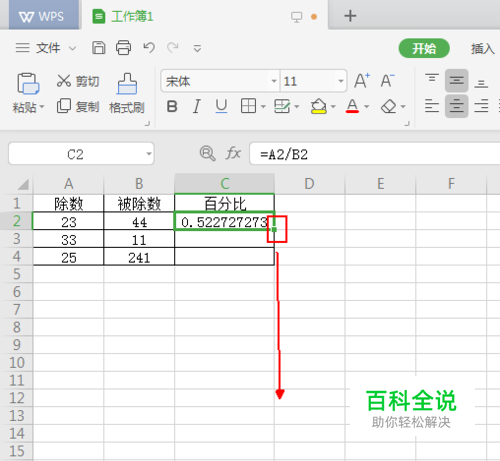This screenshot has height=461, width=500.
Task: Click the presentation screen icon in tab
Action: (x=296, y=17)
